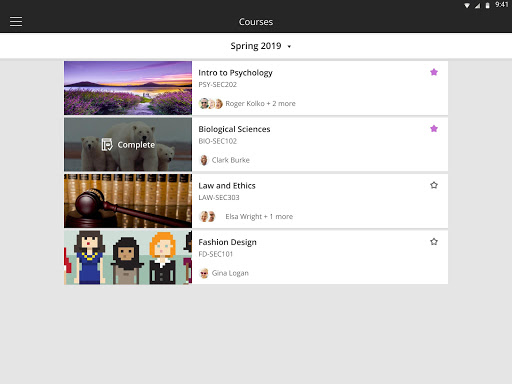Open the Law and Ethics course title
The height and width of the screenshot is (384, 512).
227,186
